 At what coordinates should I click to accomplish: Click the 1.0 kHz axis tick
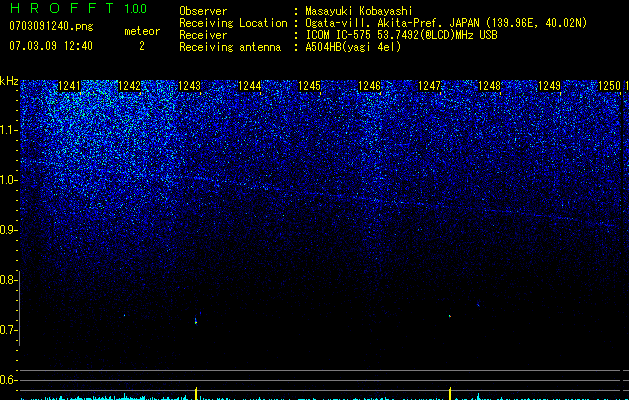point(9,180)
